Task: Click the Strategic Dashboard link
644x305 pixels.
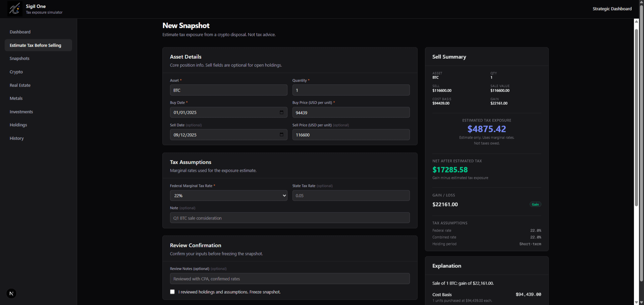Action: (612, 9)
